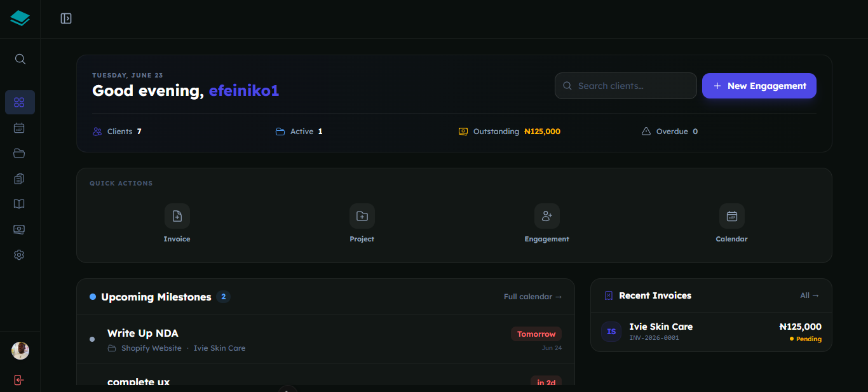Click the ₦125,000 invoice amount
The image size is (868, 392).
pyautogui.click(x=801, y=327)
